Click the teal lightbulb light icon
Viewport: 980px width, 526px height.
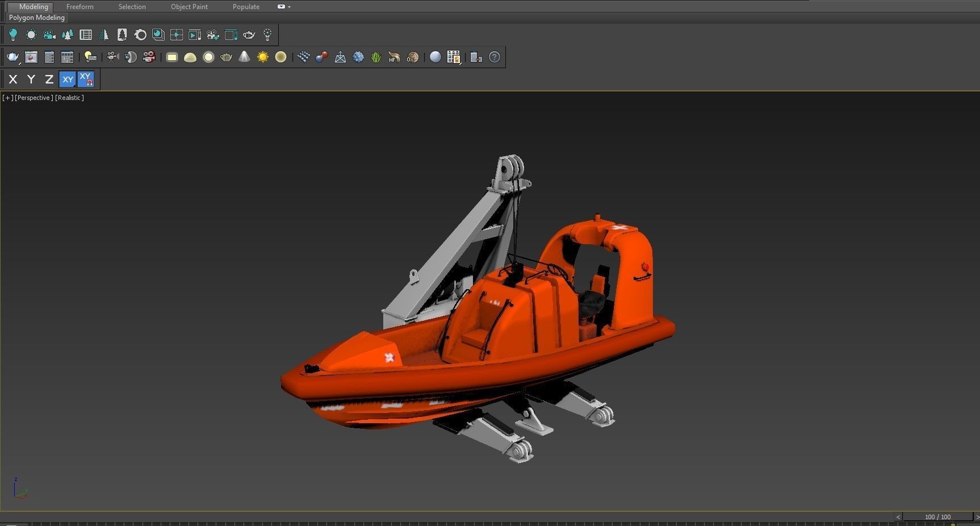[13, 35]
